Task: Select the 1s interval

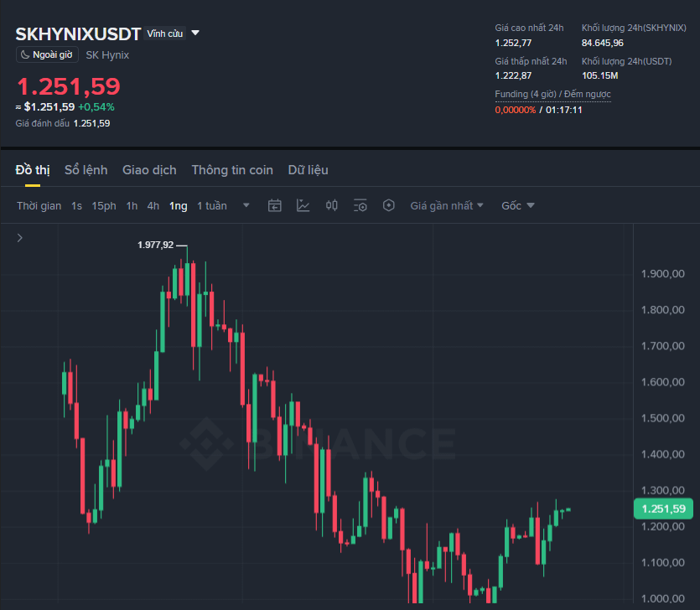Action: (x=77, y=206)
